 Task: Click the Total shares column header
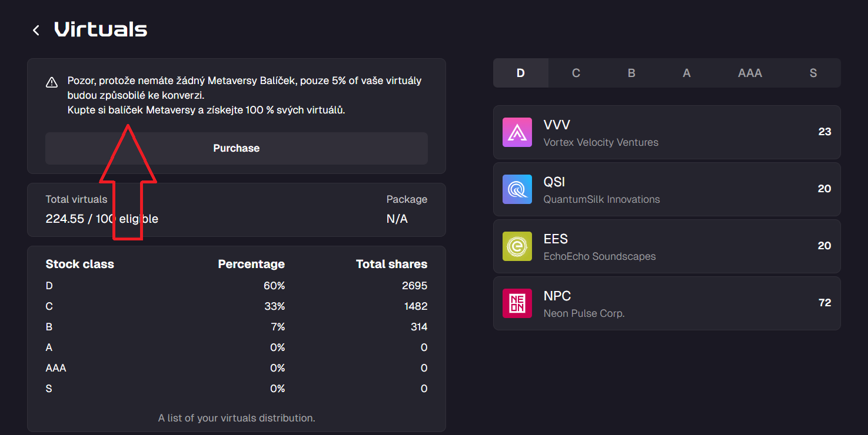(x=392, y=265)
